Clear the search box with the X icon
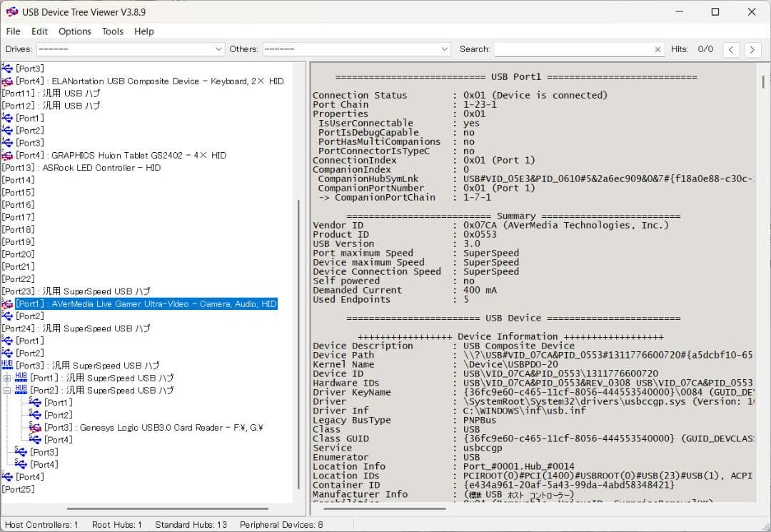771x532 pixels. 657,49
